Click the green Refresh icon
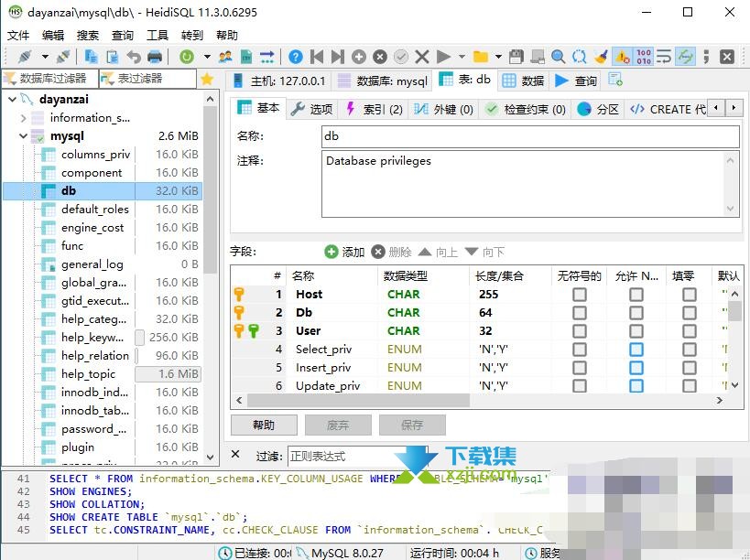750x560 pixels. tap(187, 57)
